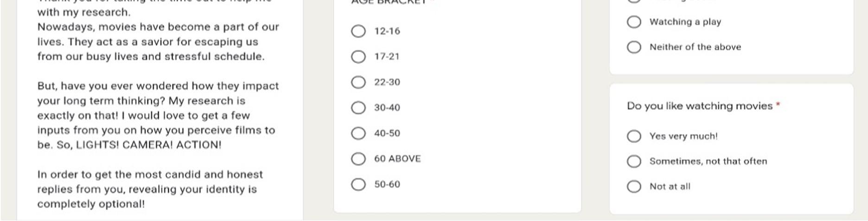Image resolution: width=868 pixels, height=221 pixels.
Task: Click the completely optional! text
Action: pyautogui.click(x=91, y=204)
